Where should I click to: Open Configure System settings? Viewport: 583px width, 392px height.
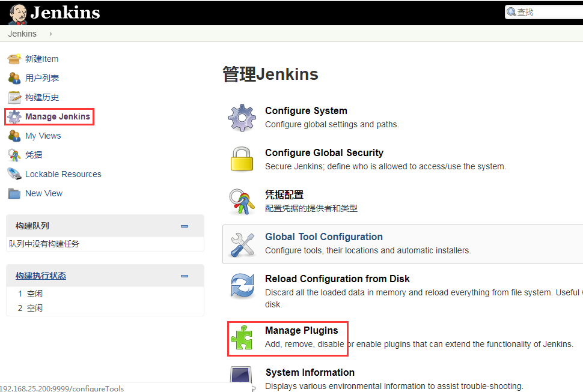point(306,110)
